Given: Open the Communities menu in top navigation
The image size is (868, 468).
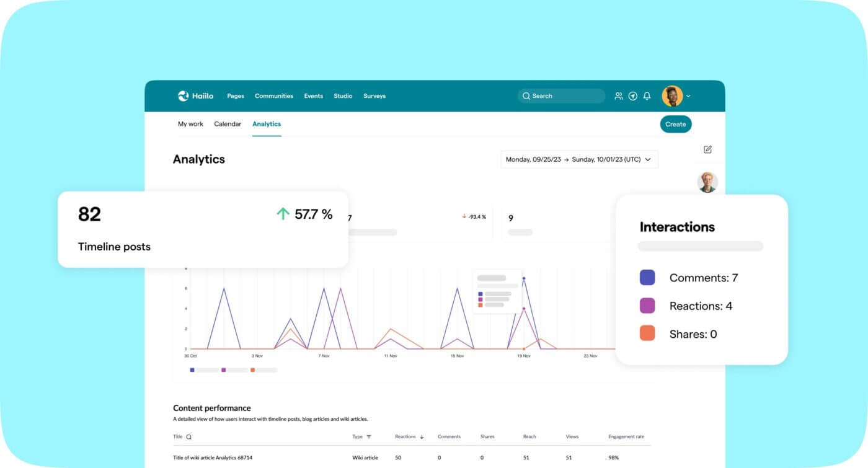Looking at the screenshot, I should click(x=273, y=96).
